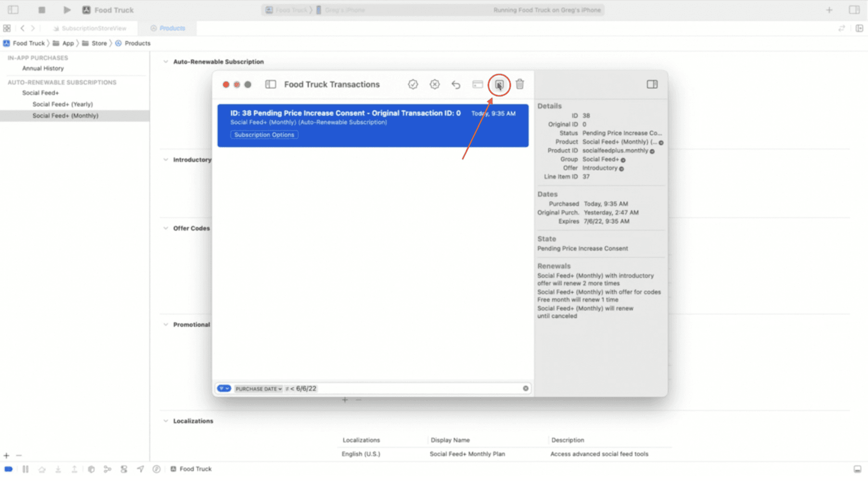Viewport: 868px width, 481px height.
Task: Stop the running Food Truck app
Action: click(41, 9)
